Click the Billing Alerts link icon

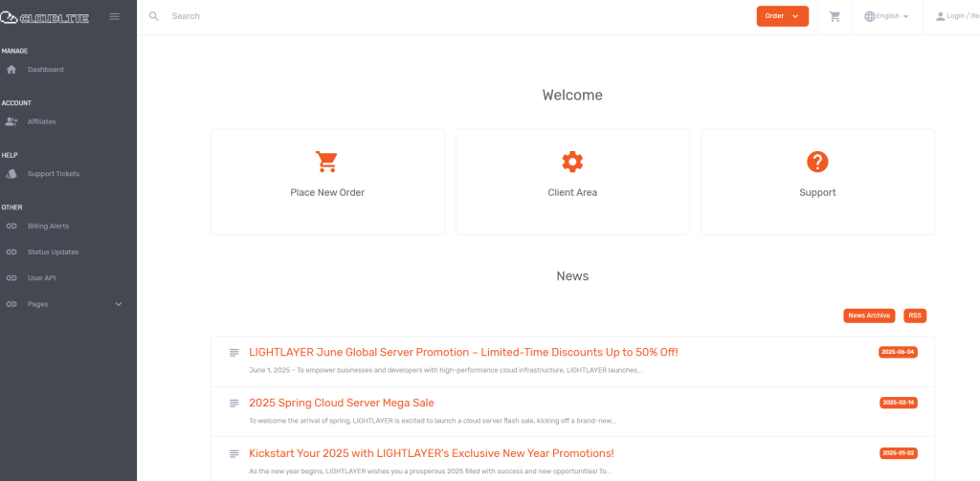coord(11,226)
